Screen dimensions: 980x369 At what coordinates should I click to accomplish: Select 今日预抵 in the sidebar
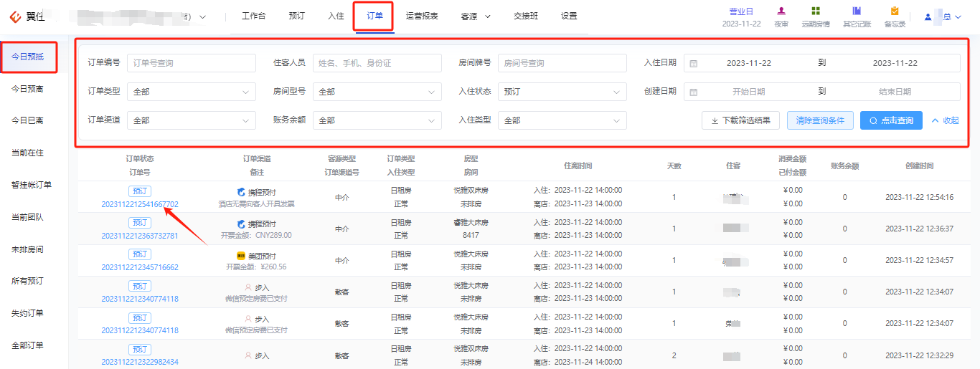pos(28,57)
